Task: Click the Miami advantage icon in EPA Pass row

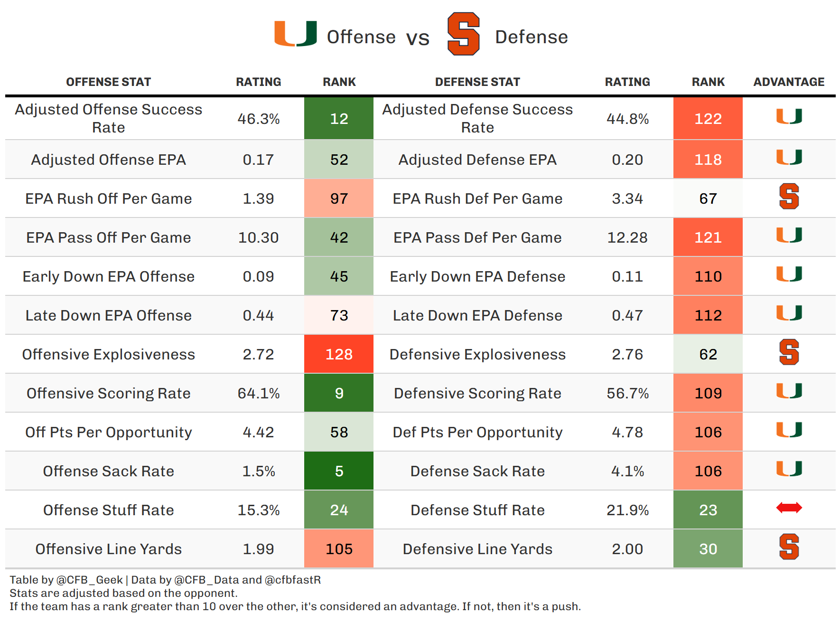Action: tap(789, 235)
